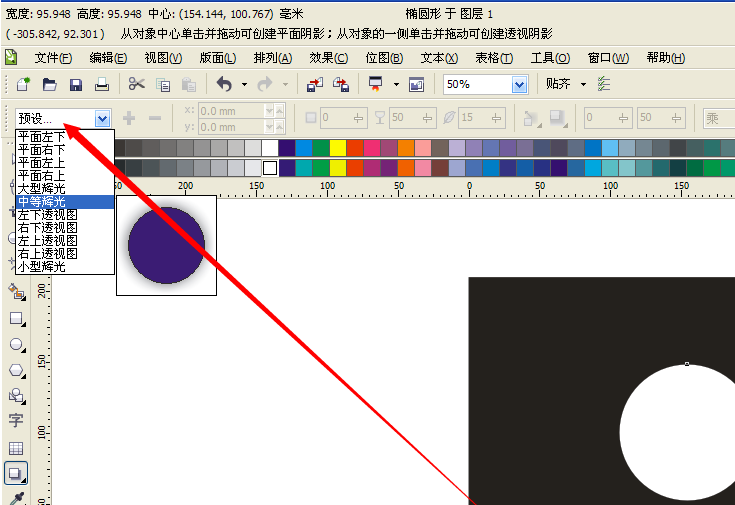Screen dimensions: 735x505
Task: Delete preset with the minus icon
Action: 155,118
